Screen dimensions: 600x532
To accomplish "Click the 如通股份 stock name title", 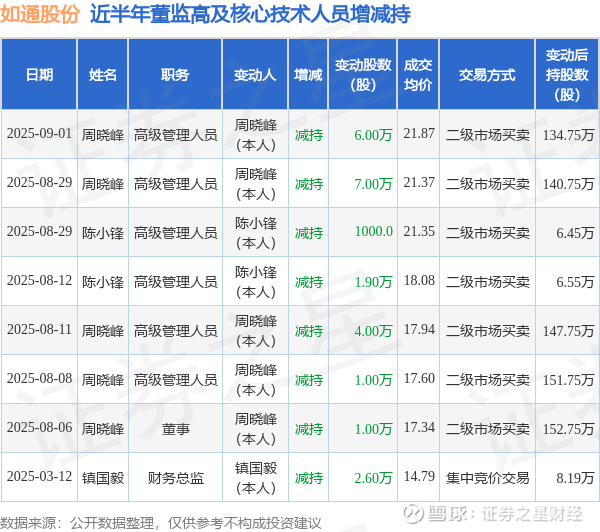I will click(40, 14).
